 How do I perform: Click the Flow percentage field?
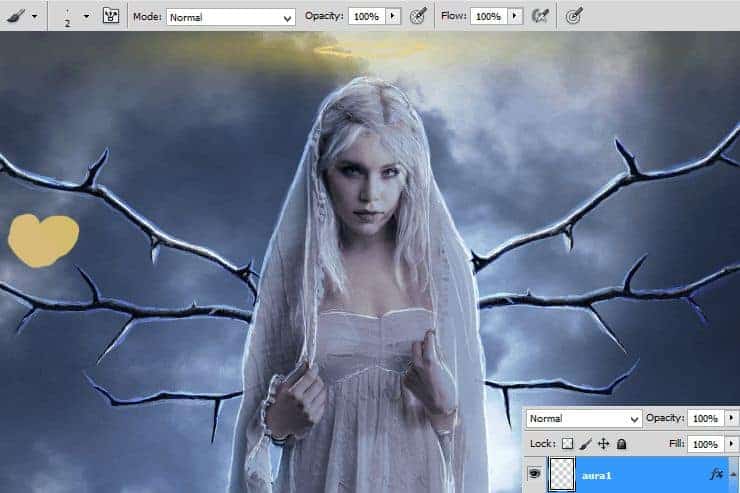[488, 17]
